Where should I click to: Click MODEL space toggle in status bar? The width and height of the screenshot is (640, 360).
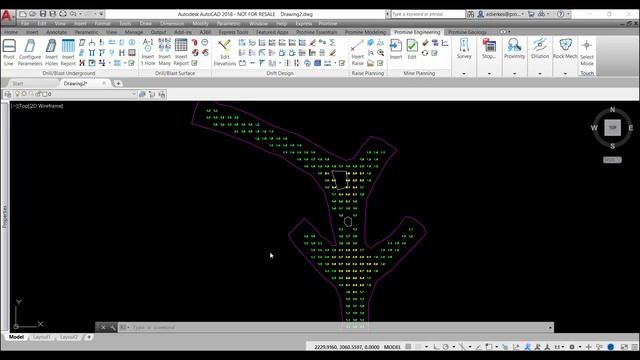(392, 347)
